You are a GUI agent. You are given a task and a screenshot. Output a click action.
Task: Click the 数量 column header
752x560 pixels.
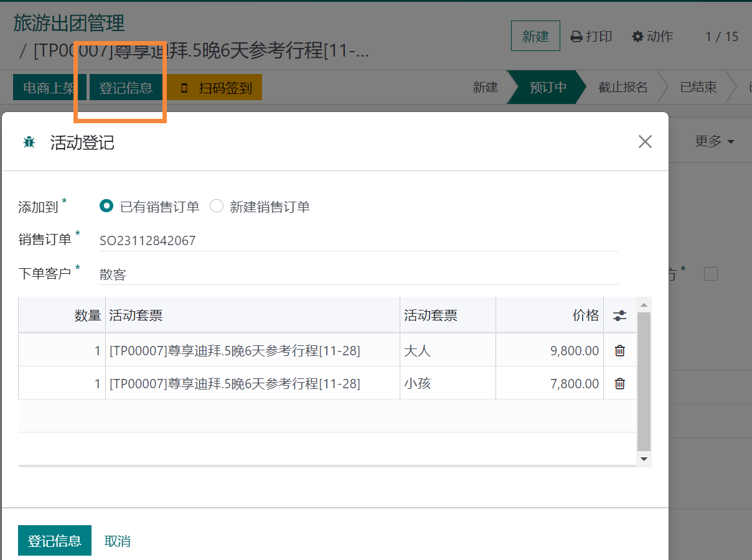pos(62,315)
